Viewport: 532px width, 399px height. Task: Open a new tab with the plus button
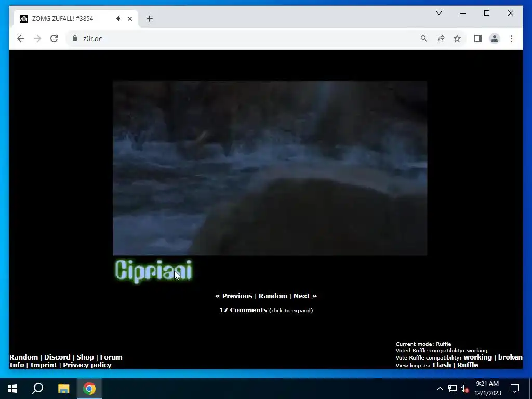point(150,19)
